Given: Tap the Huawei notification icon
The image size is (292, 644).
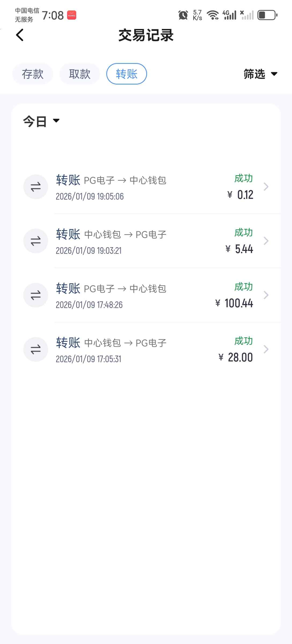Looking at the screenshot, I should click(72, 15).
